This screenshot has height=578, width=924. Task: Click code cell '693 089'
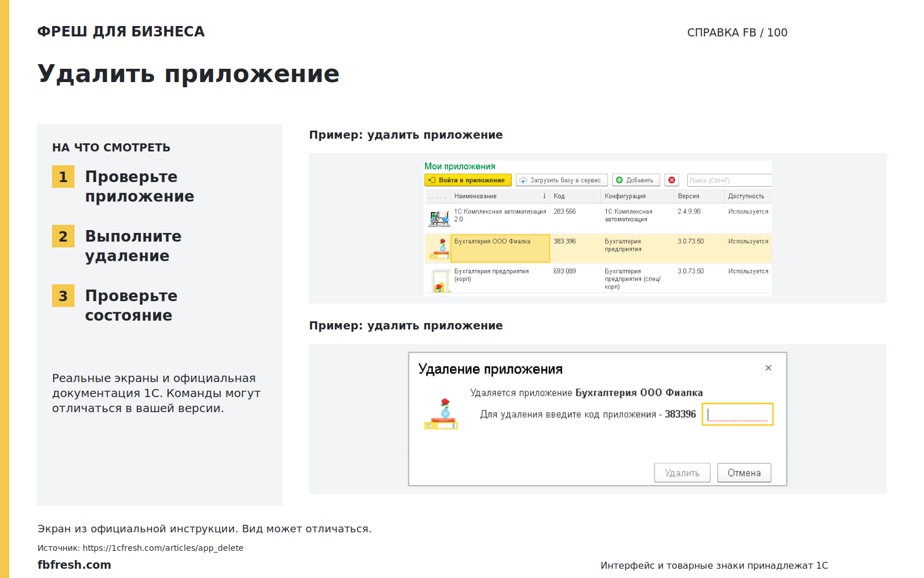point(565,271)
